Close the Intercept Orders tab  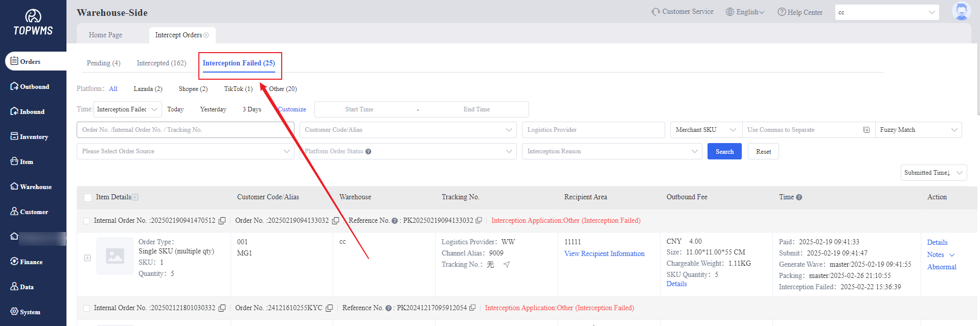click(207, 35)
